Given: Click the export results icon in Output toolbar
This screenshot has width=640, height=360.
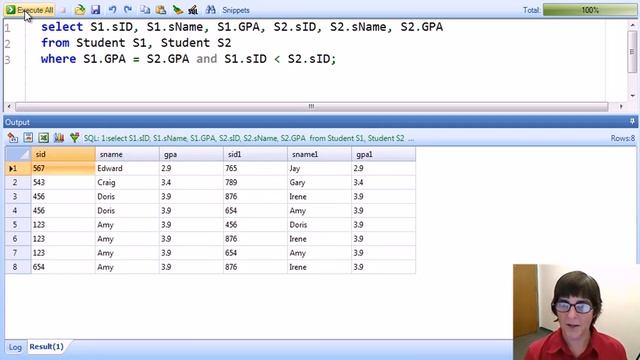Looking at the screenshot, I should 13,138.
